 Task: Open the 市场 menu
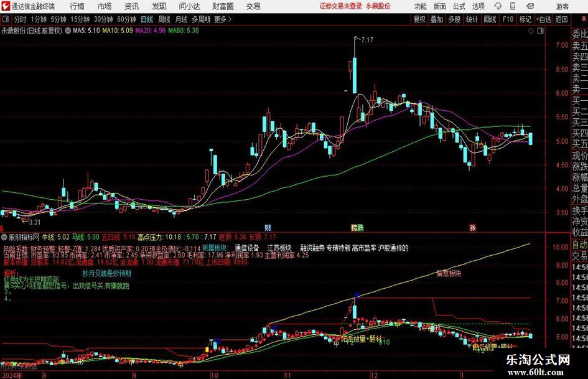point(105,6)
